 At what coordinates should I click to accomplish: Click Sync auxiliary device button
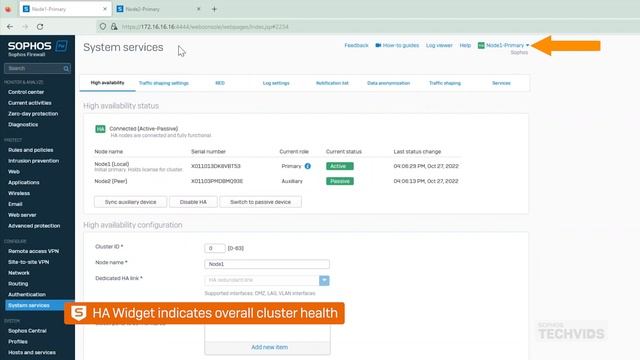pyautogui.click(x=130, y=202)
